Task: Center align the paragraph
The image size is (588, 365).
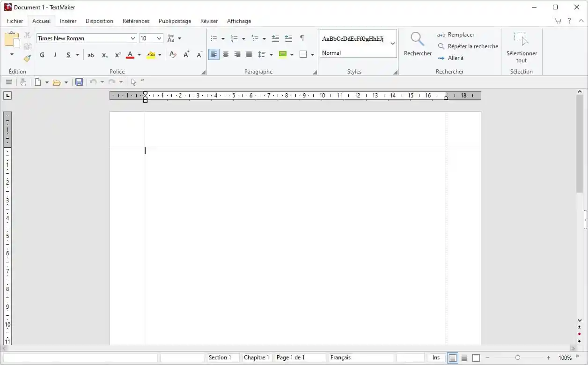Action: pyautogui.click(x=226, y=55)
